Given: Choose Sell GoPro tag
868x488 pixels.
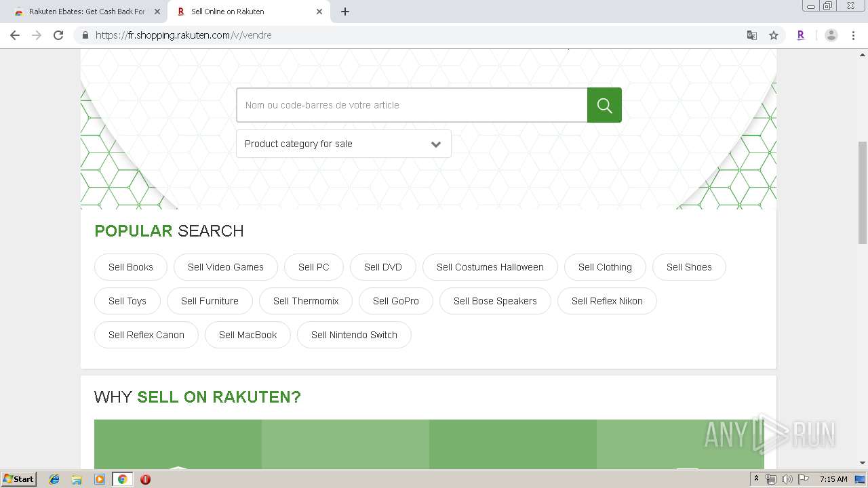Looking at the screenshot, I should 396,301.
